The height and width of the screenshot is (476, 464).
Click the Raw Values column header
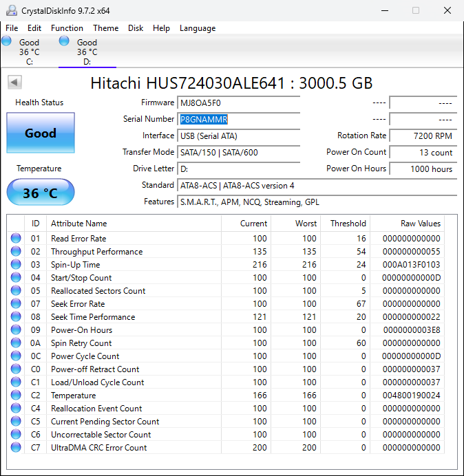407,224
